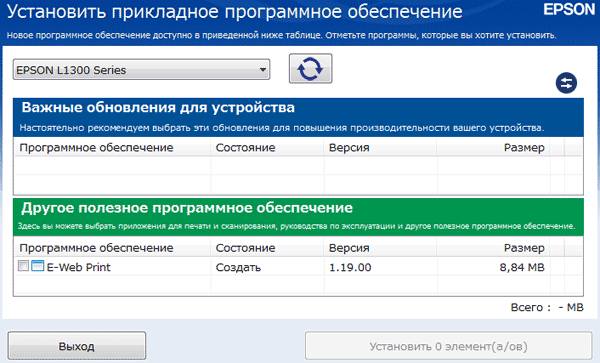The height and width of the screenshot is (363, 600).
Task: Click the Состояние column header in the important updates table
Action: tap(245, 148)
